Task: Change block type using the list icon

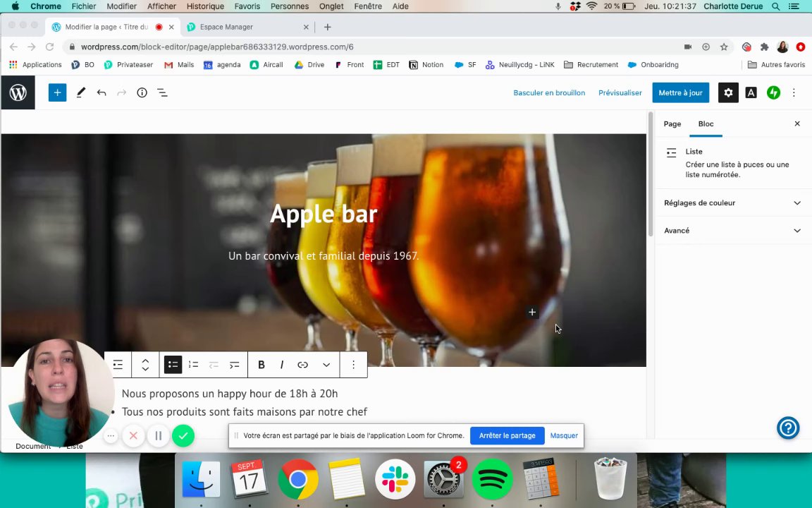Action: [118, 365]
